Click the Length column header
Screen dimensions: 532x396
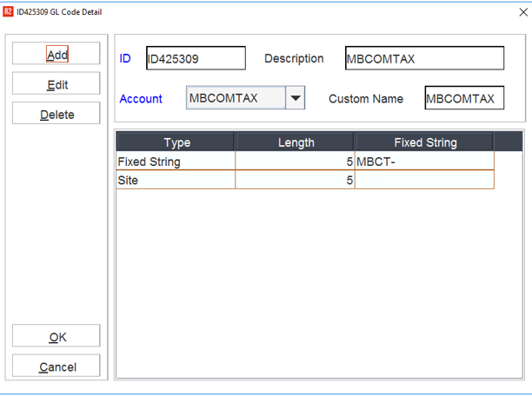point(296,142)
